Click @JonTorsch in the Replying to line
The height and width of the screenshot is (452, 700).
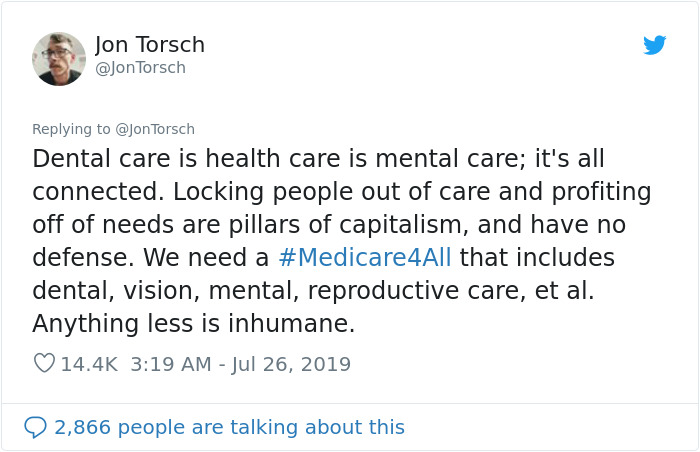(x=155, y=129)
